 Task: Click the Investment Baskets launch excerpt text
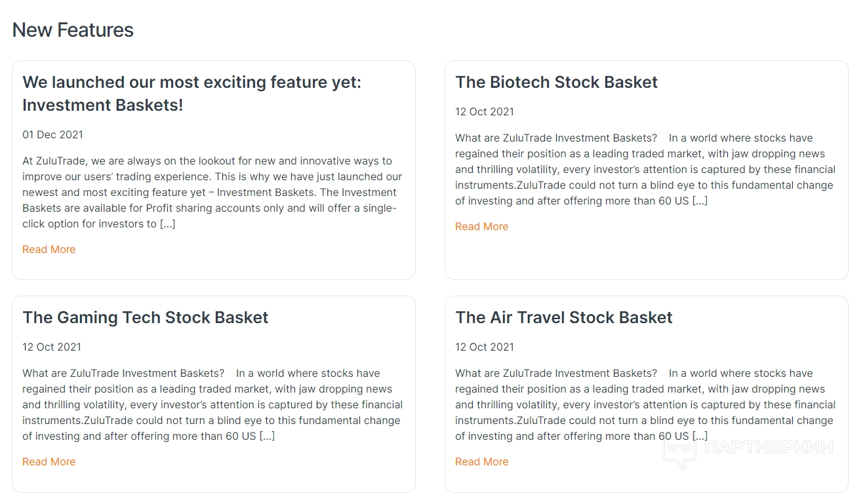pos(212,192)
